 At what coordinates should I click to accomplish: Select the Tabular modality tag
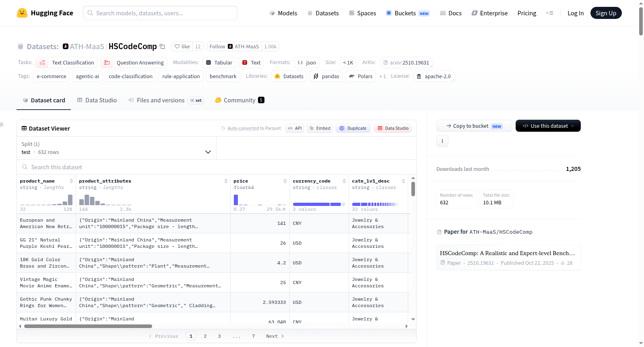(x=219, y=62)
